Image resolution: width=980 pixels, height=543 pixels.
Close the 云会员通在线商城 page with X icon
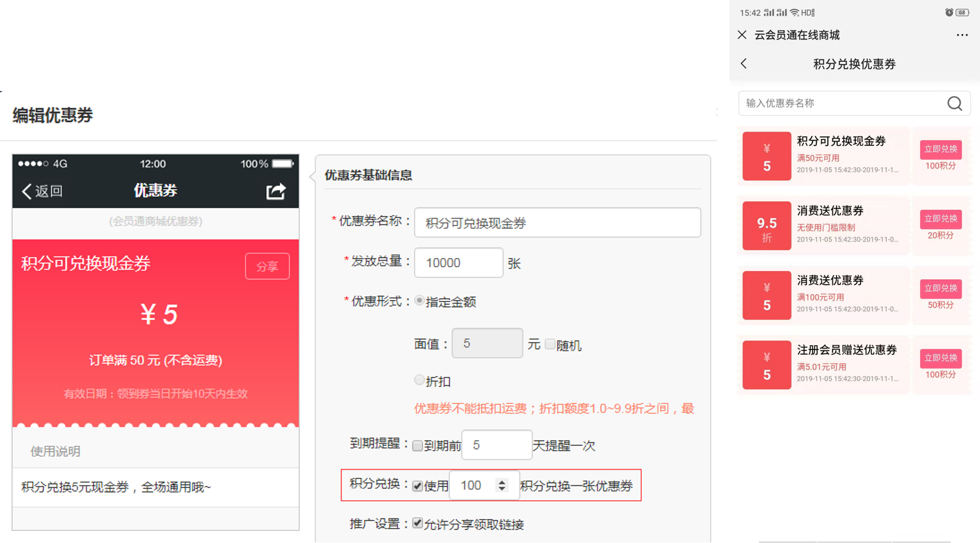742,35
